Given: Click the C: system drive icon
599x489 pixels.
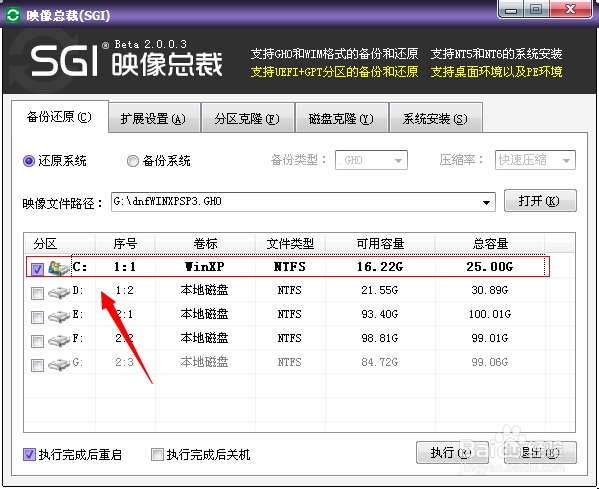Looking at the screenshot, I should (59, 268).
